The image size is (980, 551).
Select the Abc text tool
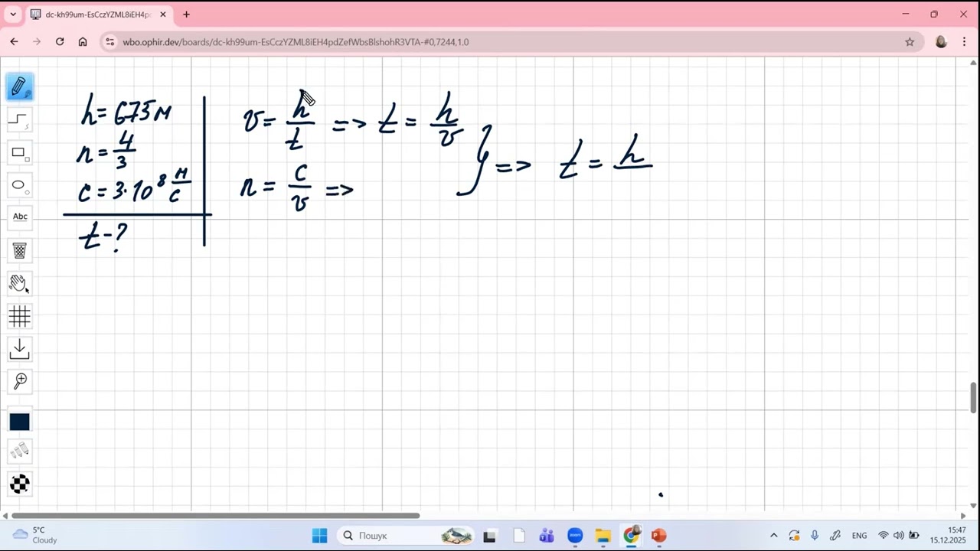pos(20,217)
